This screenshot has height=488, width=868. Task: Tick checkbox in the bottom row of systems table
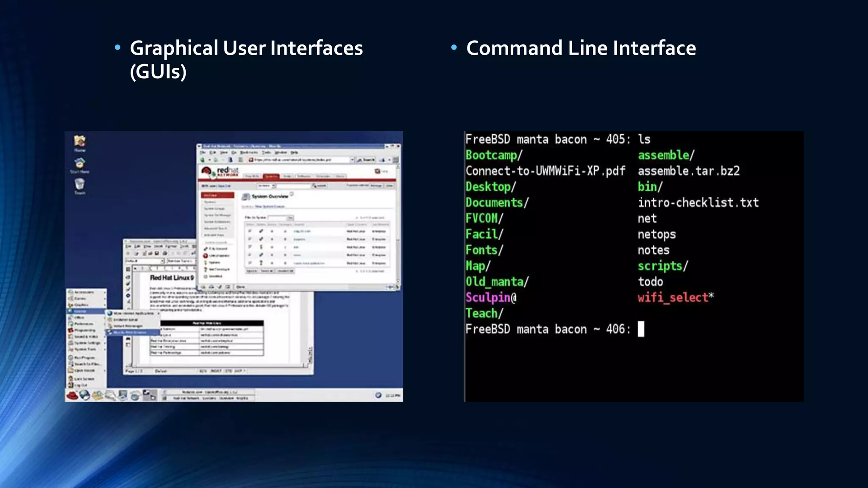[x=250, y=263]
